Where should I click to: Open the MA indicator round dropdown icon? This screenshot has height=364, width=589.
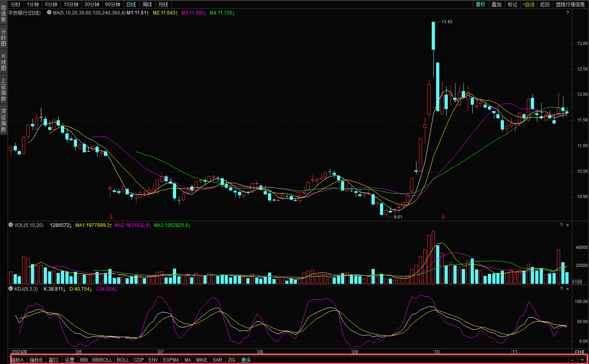pyautogui.click(x=49, y=12)
